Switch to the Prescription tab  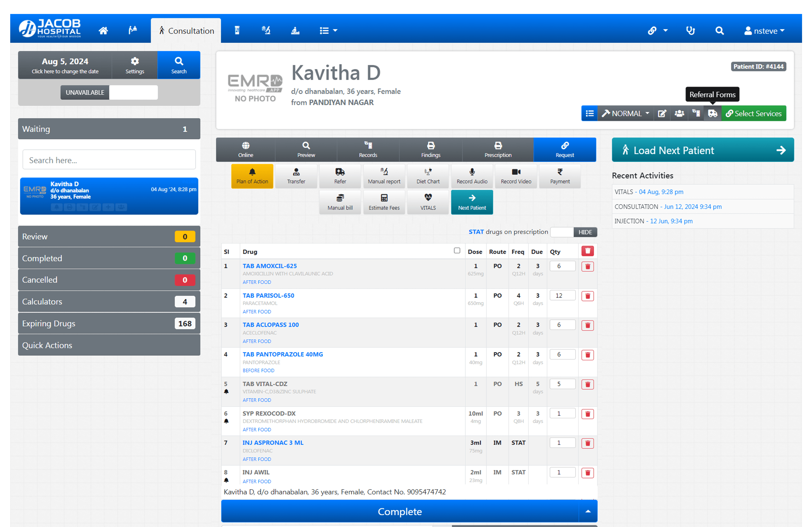coord(498,150)
